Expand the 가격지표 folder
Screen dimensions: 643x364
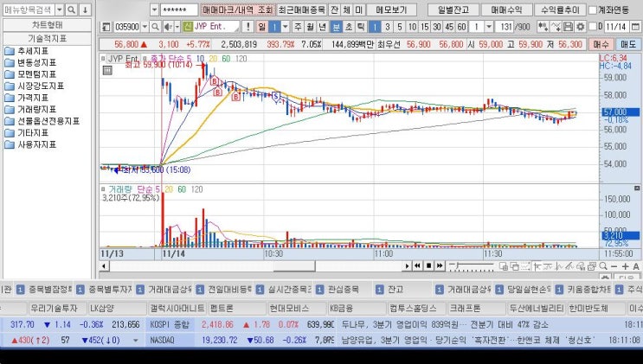(27, 98)
